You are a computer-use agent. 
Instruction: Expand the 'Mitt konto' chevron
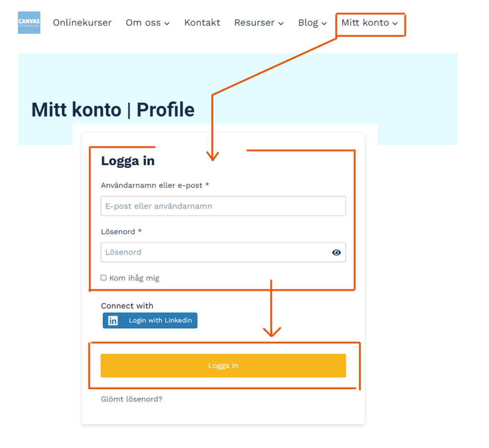point(395,23)
